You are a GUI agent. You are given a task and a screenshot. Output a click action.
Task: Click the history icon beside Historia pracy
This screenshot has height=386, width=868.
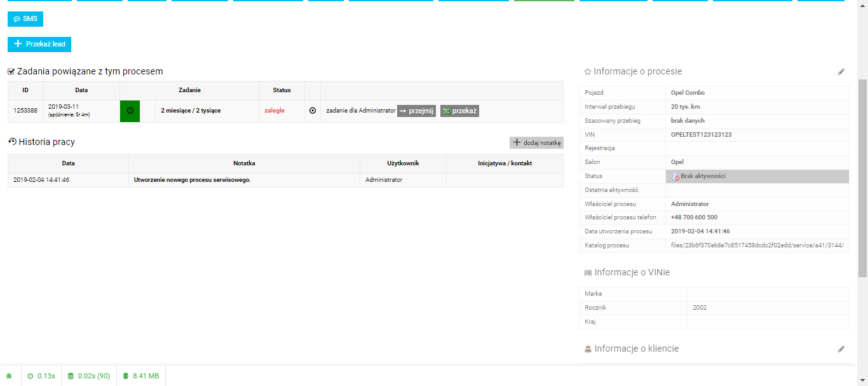(x=12, y=142)
